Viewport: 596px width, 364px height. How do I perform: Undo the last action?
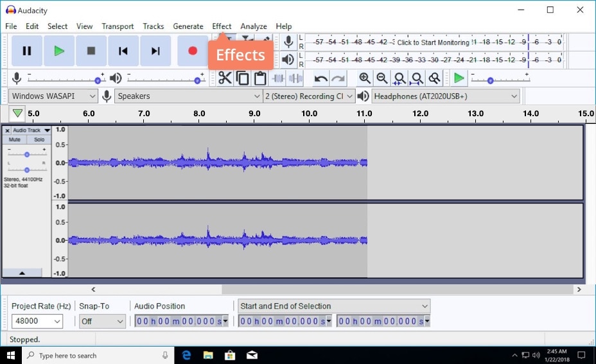(x=321, y=79)
